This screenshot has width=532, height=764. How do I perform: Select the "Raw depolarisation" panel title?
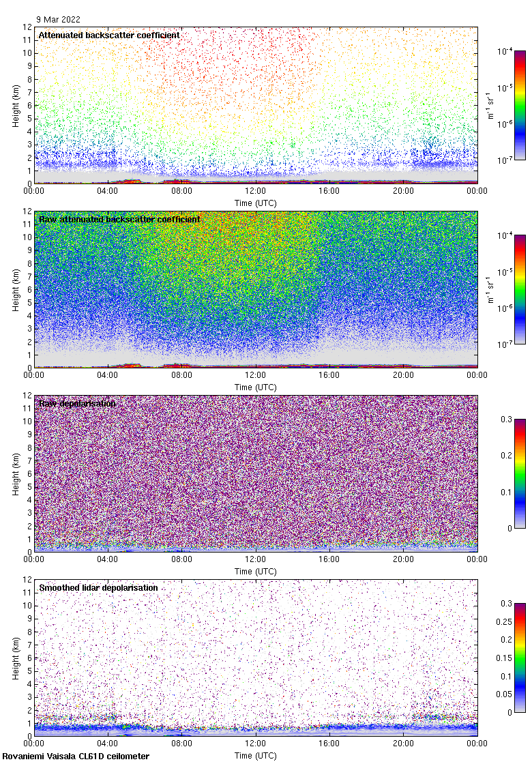pos(78,403)
